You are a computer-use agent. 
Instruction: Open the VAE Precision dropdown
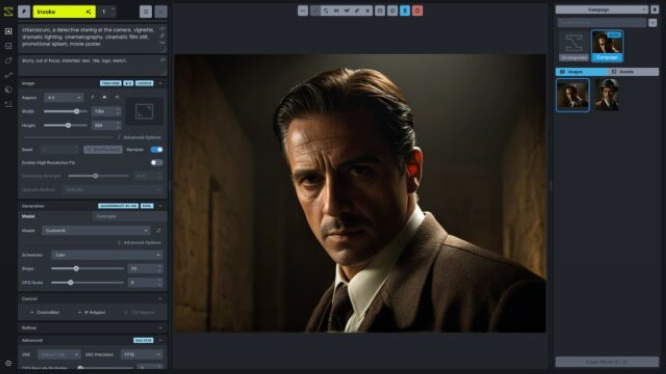pyautogui.click(x=142, y=354)
